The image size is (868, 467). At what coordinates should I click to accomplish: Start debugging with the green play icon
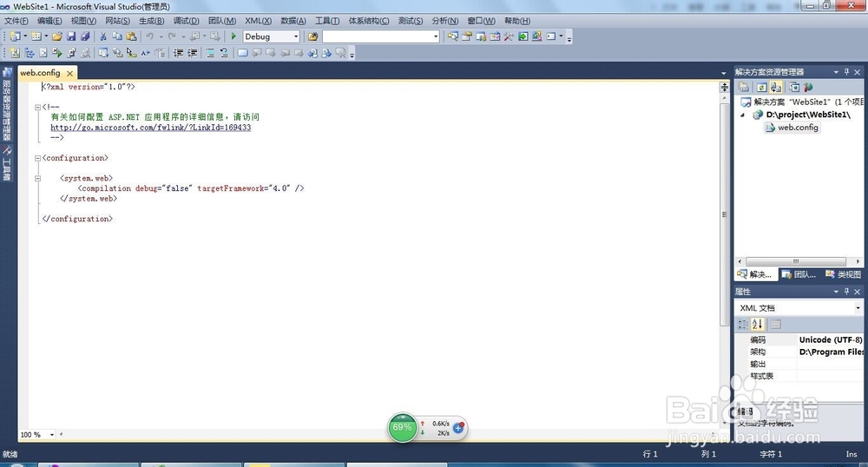click(233, 36)
